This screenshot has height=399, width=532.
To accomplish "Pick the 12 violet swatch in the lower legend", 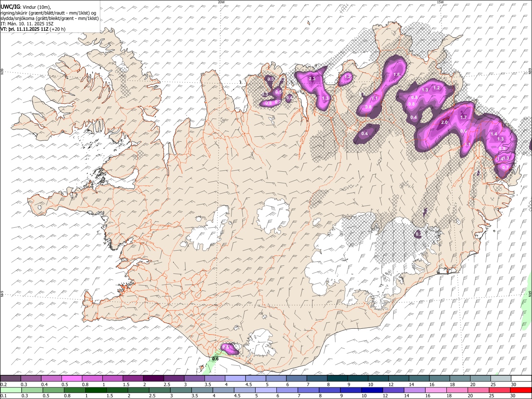I will [394, 390].
